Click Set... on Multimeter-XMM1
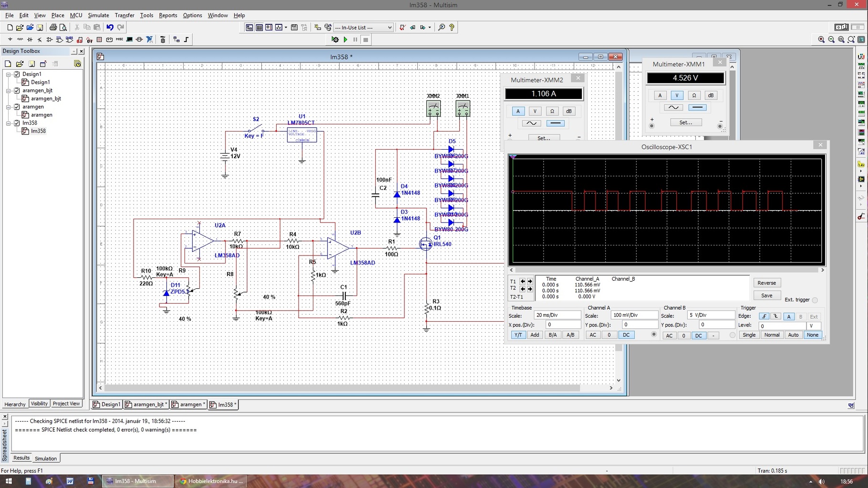Screen dimensions: 868x488 pyautogui.click(x=685, y=122)
